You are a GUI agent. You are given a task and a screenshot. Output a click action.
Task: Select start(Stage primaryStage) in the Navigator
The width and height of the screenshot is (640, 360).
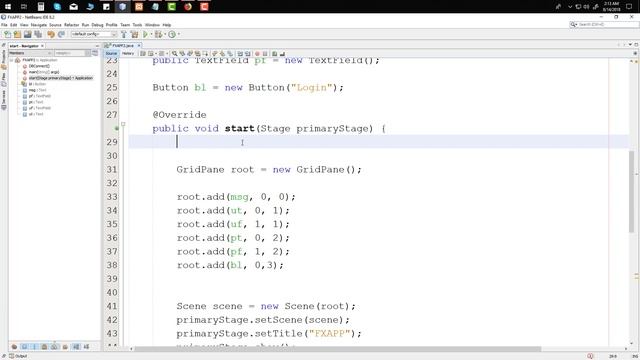point(60,78)
